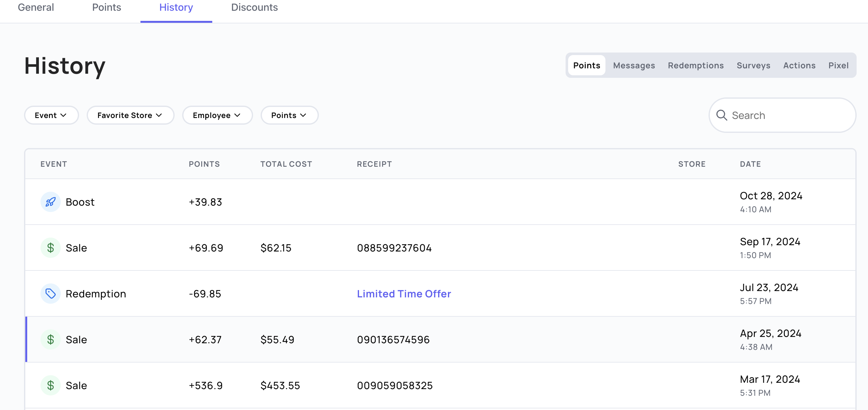Click the $62.15 total cost

pos(276,248)
